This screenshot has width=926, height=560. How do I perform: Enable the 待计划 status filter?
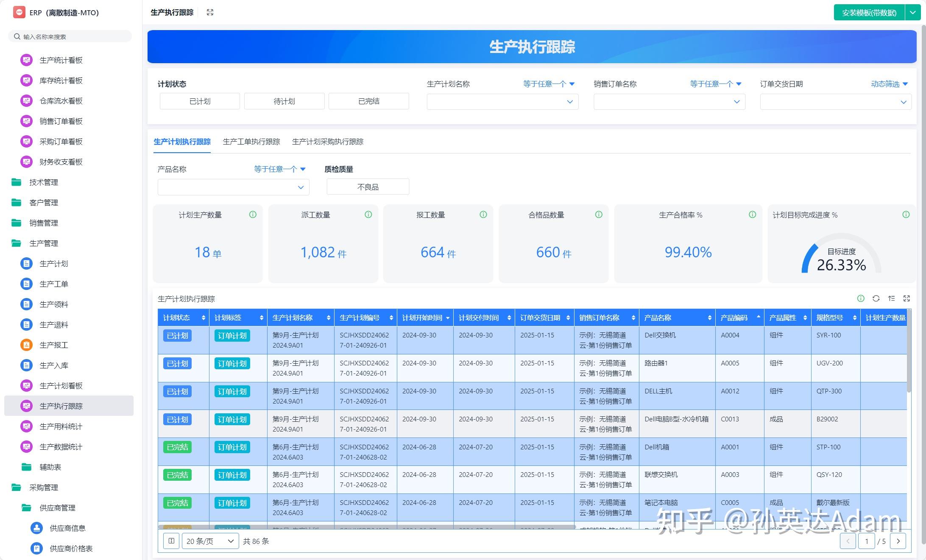pyautogui.click(x=284, y=101)
